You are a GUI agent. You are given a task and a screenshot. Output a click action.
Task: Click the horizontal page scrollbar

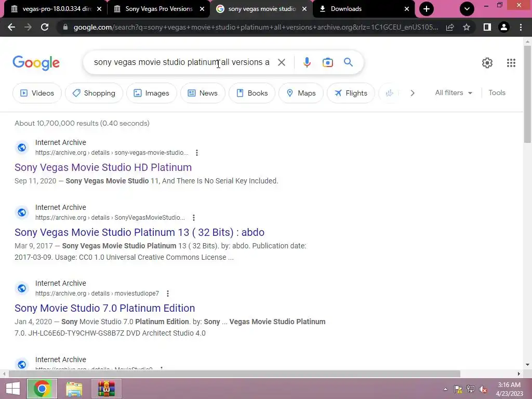234,374
